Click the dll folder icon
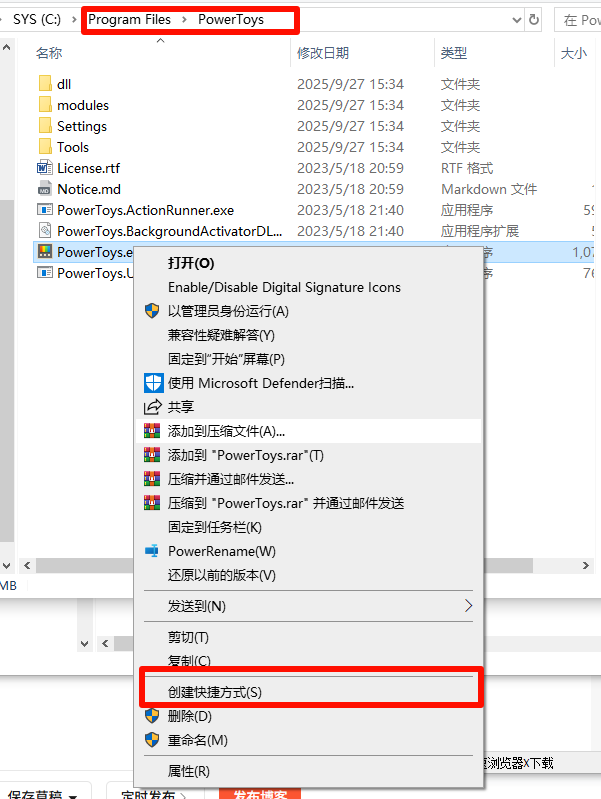Image resolution: width=601 pixels, height=799 pixels. [45, 84]
